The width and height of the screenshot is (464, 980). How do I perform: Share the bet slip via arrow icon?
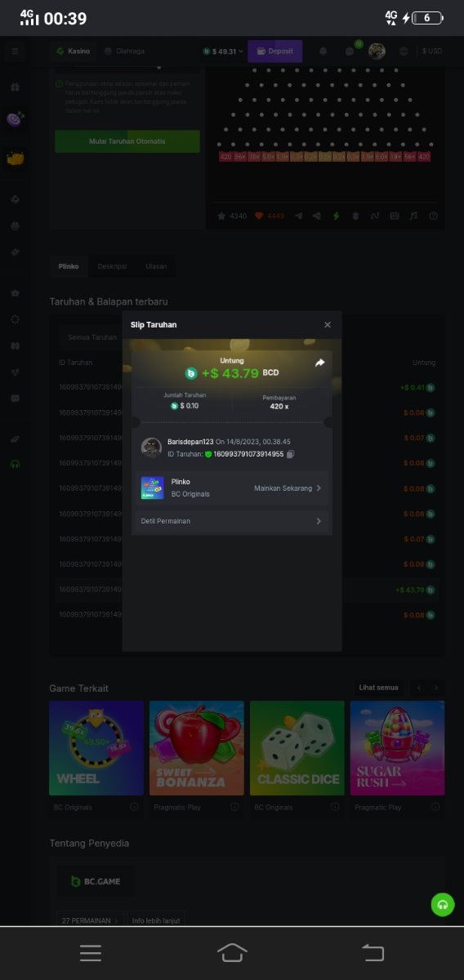319,363
